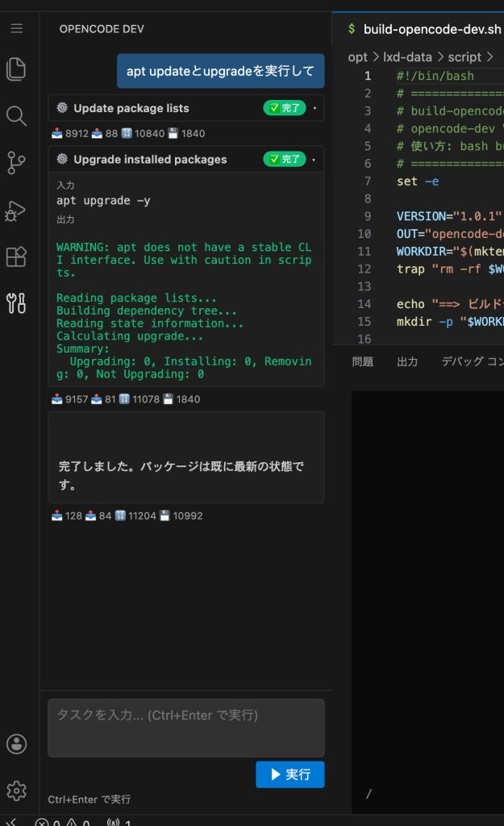Switch to the 問題 panel tab
Screen dimensions: 504x826
tap(363, 362)
